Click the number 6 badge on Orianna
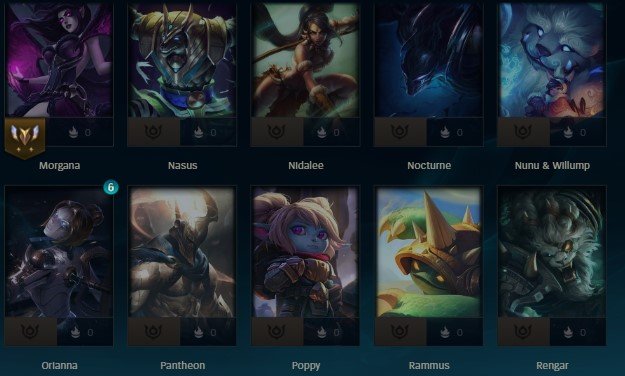The image size is (625, 376). click(x=111, y=187)
